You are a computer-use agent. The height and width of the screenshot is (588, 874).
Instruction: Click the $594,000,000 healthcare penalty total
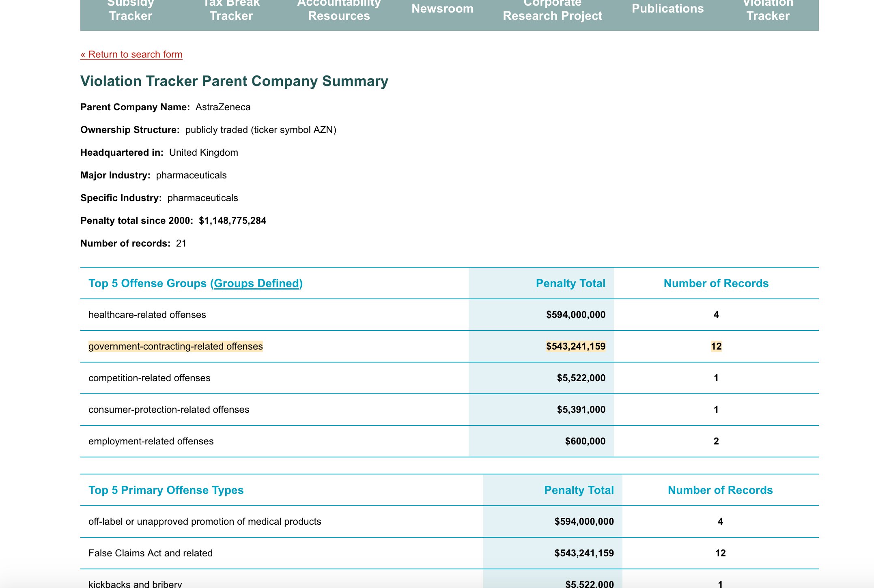[x=576, y=315]
